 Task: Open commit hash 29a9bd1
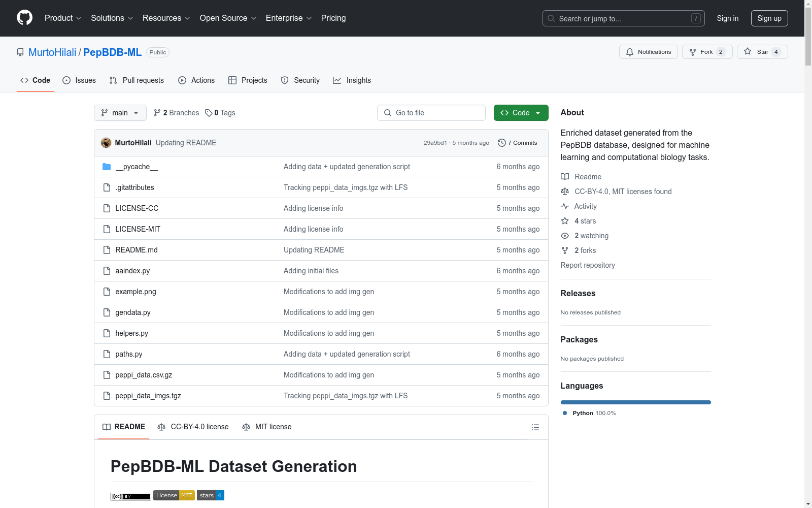tap(435, 143)
